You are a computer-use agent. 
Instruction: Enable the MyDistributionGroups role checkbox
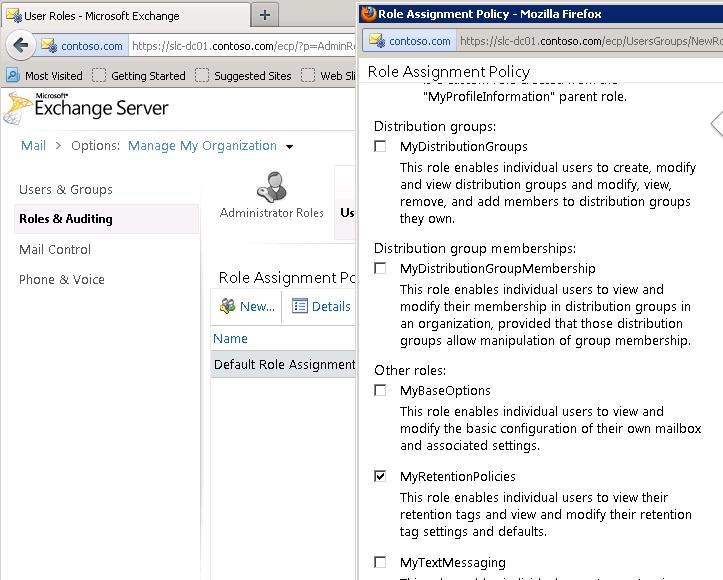380,146
